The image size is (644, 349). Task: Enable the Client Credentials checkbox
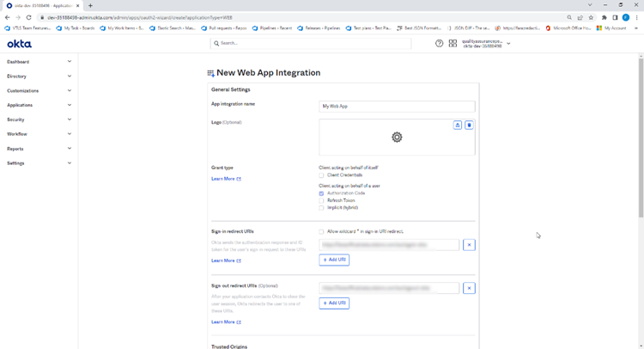321,175
